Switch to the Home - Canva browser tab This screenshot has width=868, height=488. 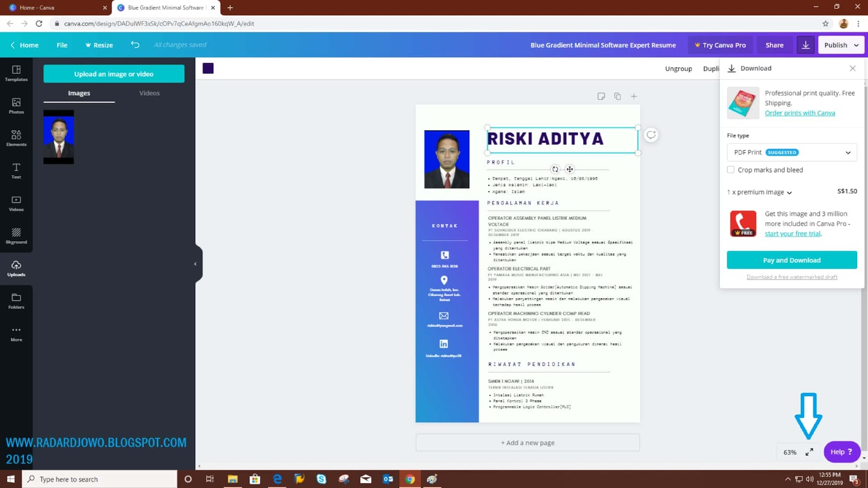pos(57,8)
